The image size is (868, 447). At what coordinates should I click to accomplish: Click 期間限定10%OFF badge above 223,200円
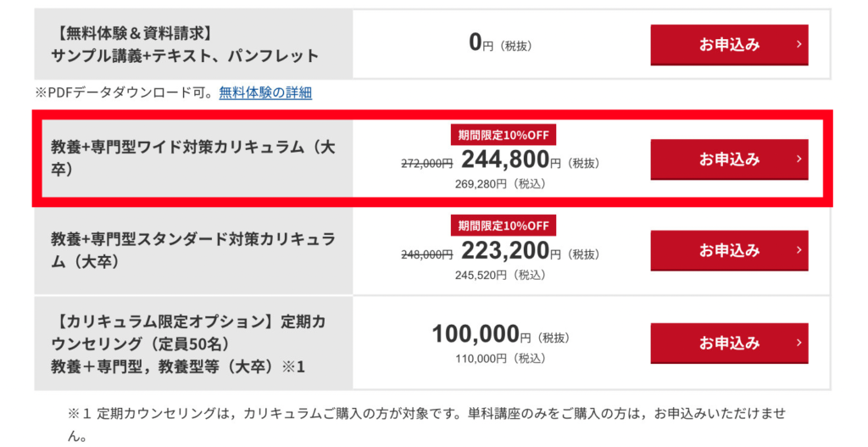(504, 226)
